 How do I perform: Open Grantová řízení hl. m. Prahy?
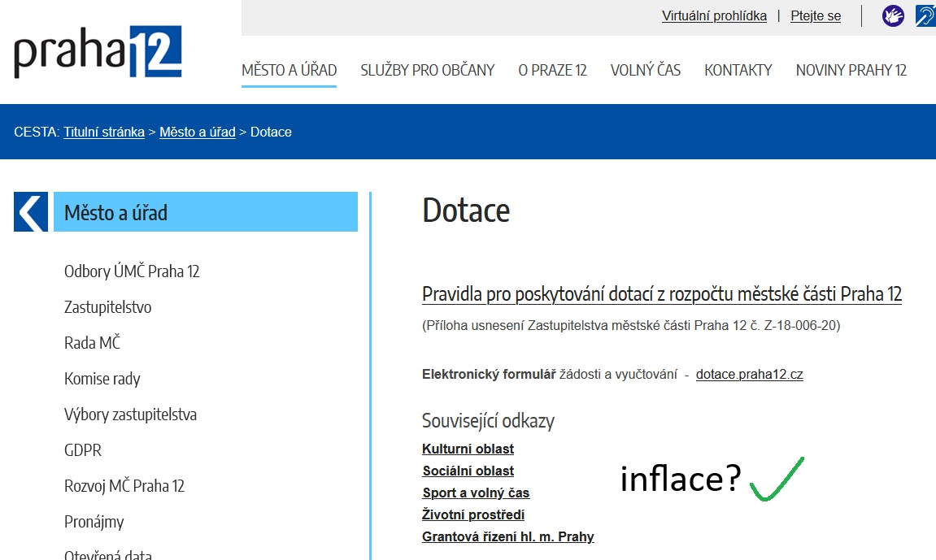coord(507,536)
